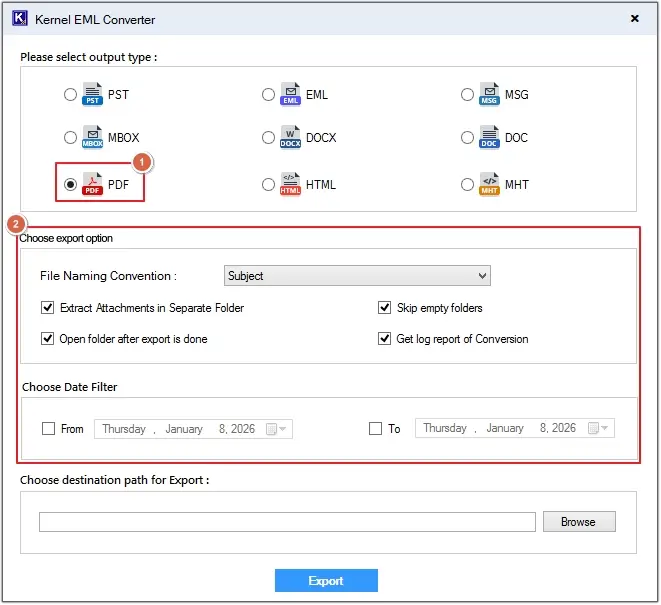This screenshot has height=605, width=661.
Task: Click the MHT format label text
Action: [517, 185]
